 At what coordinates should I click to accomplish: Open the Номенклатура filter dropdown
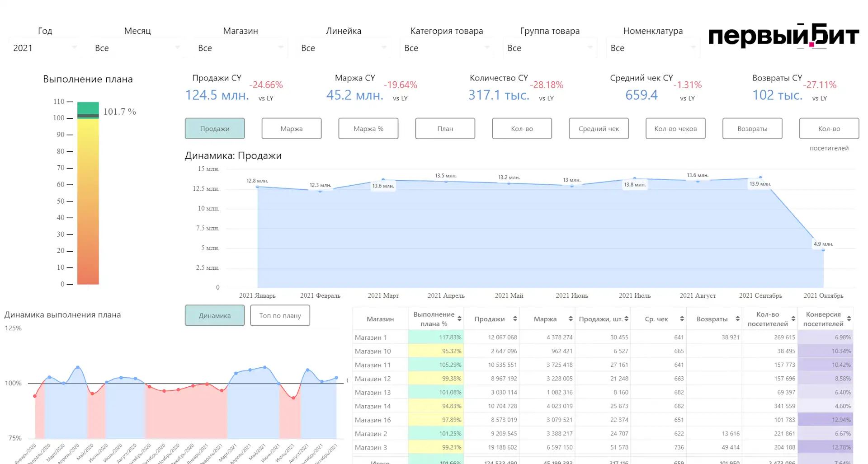tap(653, 48)
